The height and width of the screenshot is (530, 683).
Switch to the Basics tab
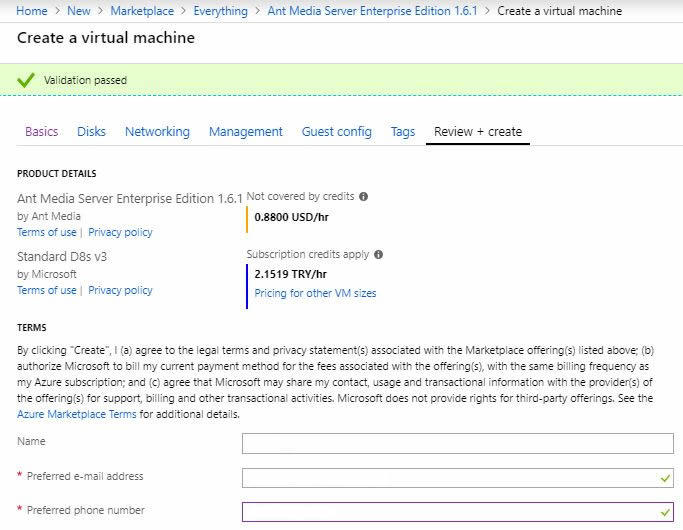[x=42, y=132]
